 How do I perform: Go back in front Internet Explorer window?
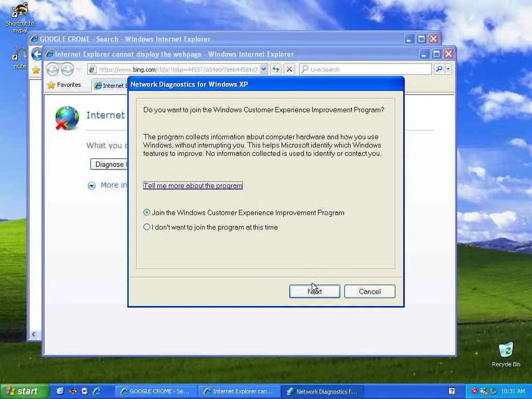point(52,69)
